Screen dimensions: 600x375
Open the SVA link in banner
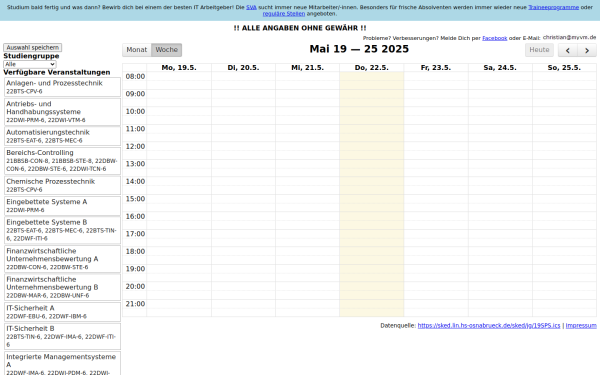[x=251, y=7]
